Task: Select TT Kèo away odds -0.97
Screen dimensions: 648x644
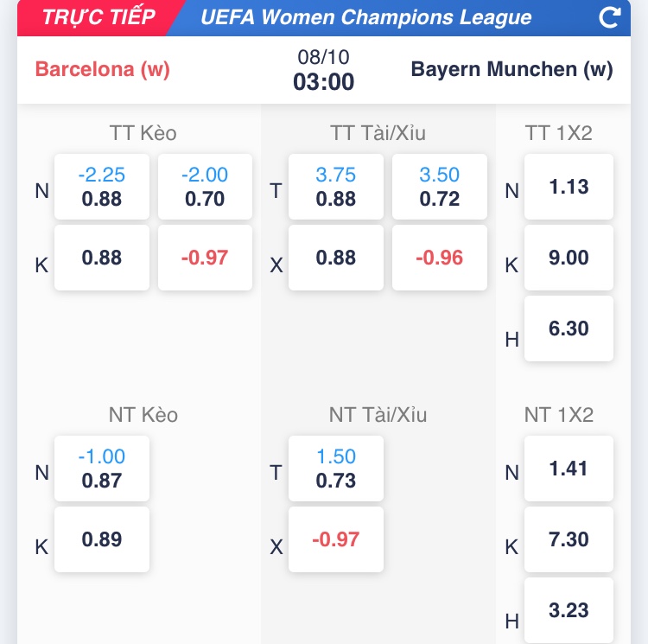Action: click(x=205, y=258)
